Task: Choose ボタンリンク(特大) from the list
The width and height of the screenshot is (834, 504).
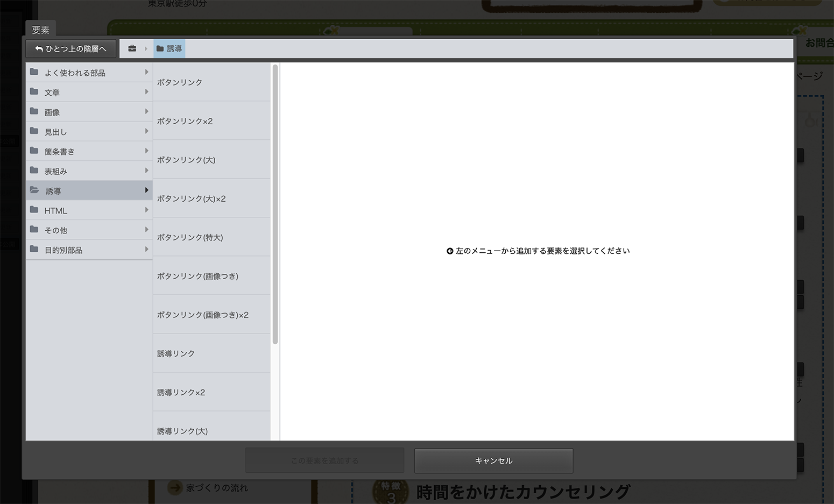Action: (x=190, y=237)
